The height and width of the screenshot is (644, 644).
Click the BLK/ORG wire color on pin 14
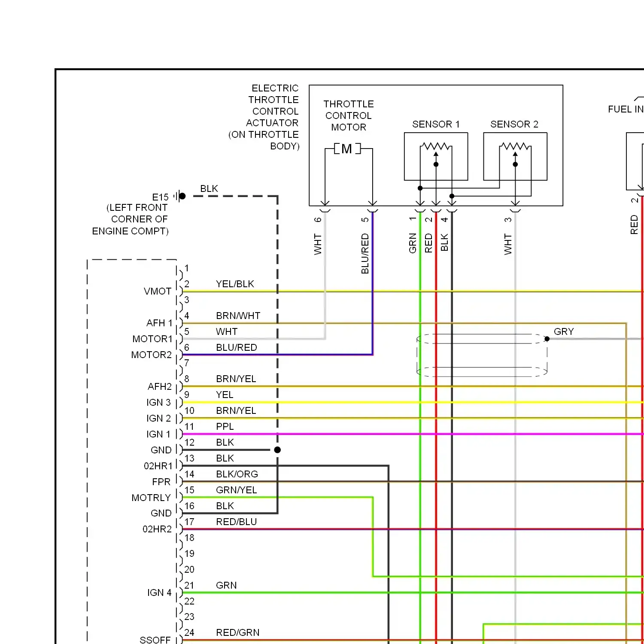click(237, 474)
